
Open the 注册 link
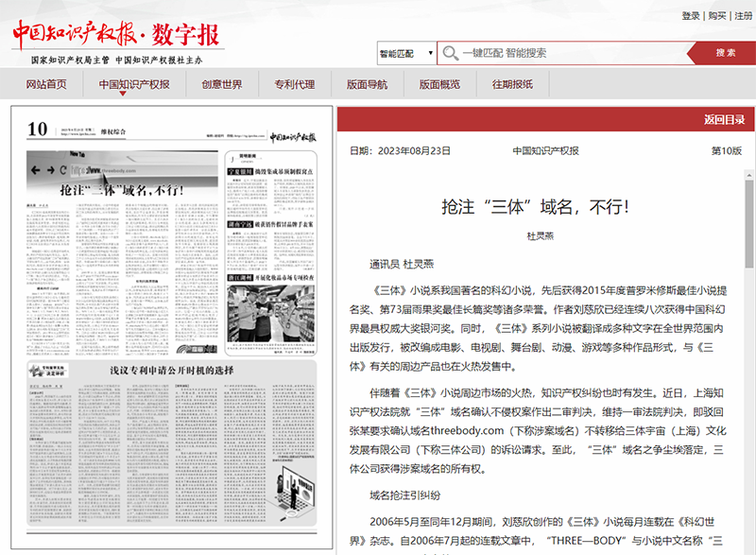tap(743, 16)
